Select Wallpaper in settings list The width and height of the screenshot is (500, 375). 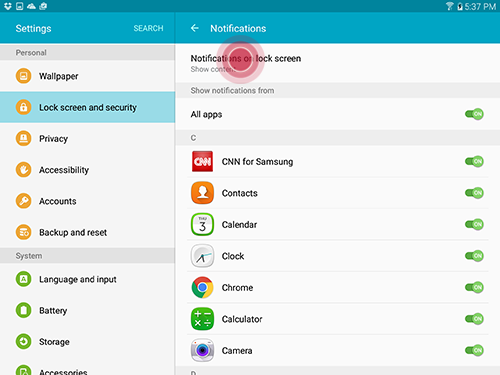(x=87, y=76)
